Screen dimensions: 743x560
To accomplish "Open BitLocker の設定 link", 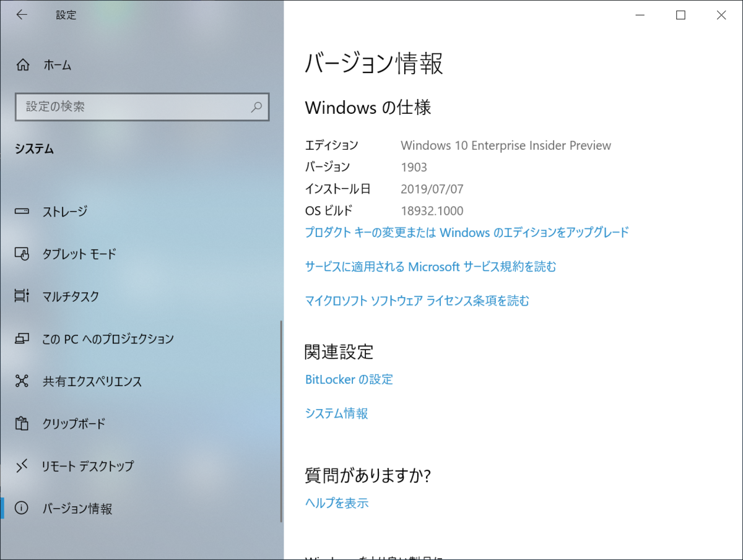I will (349, 379).
